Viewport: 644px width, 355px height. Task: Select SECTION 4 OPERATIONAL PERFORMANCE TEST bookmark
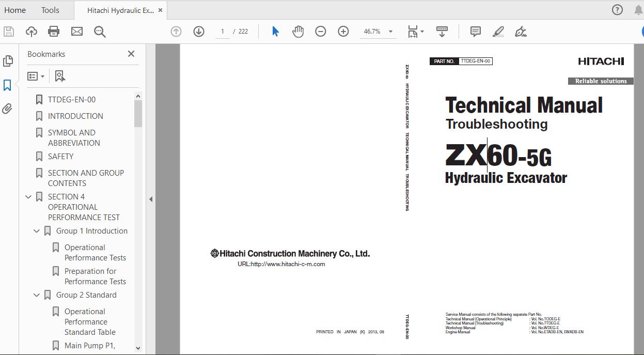[x=84, y=207]
